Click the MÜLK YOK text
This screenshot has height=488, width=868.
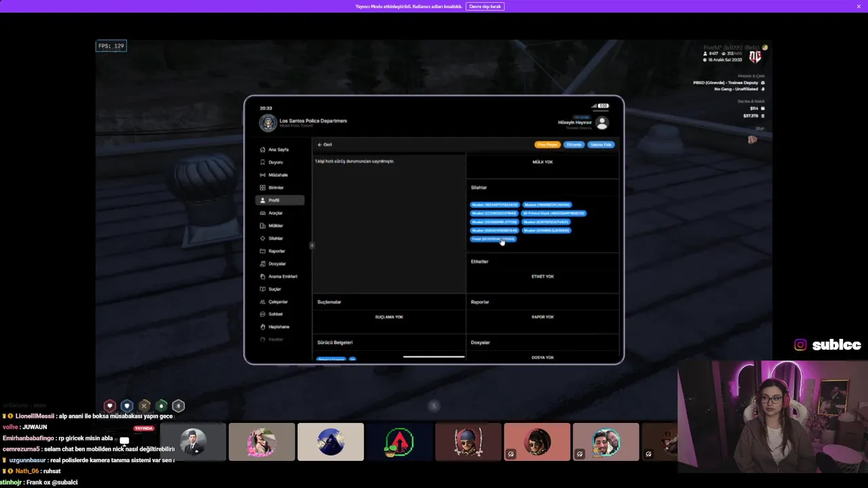click(x=542, y=162)
